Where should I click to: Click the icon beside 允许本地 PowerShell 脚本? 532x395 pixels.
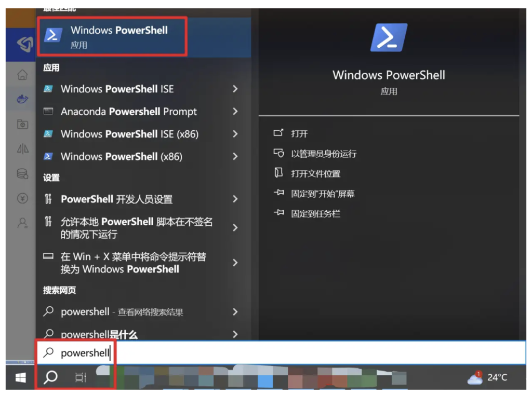pyautogui.click(x=48, y=222)
